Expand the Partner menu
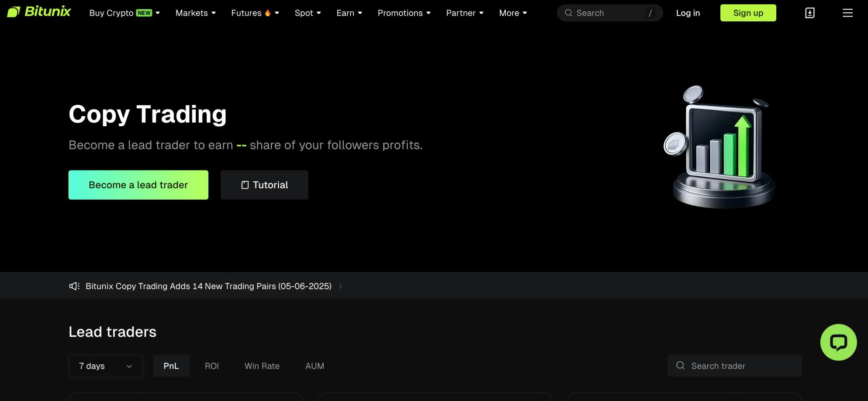 465,13
